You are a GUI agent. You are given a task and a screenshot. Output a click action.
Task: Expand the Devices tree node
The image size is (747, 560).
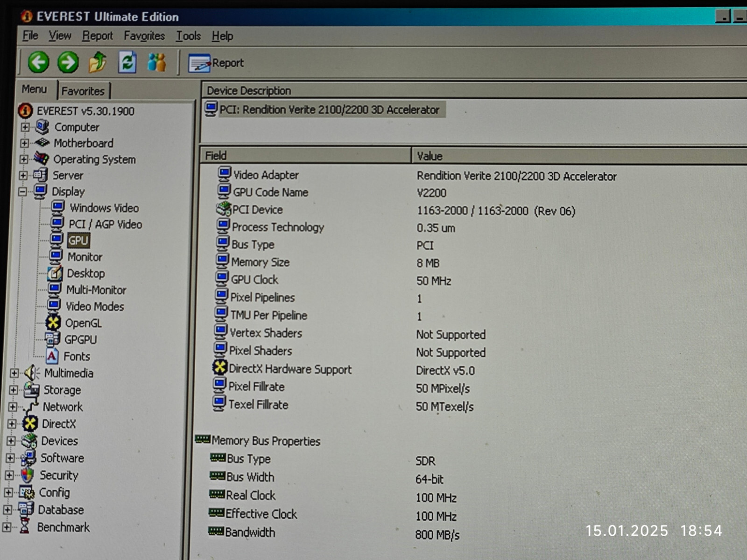tap(11, 441)
